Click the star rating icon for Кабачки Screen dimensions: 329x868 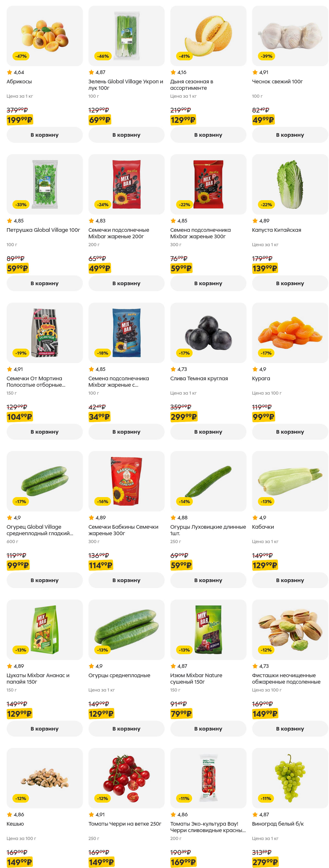pyautogui.click(x=255, y=517)
